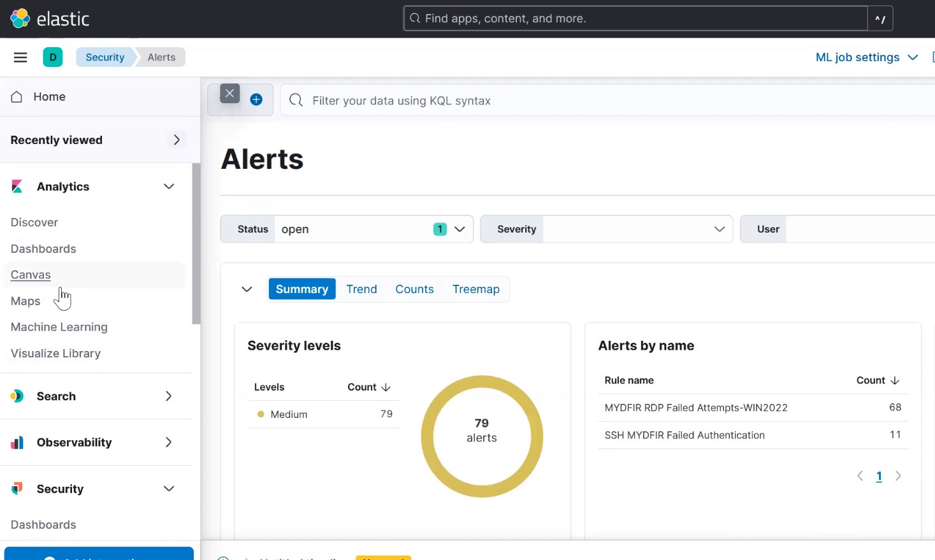Viewport: 935px width, 560px height.
Task: Collapse the summary panel chevron
Action: 247,289
